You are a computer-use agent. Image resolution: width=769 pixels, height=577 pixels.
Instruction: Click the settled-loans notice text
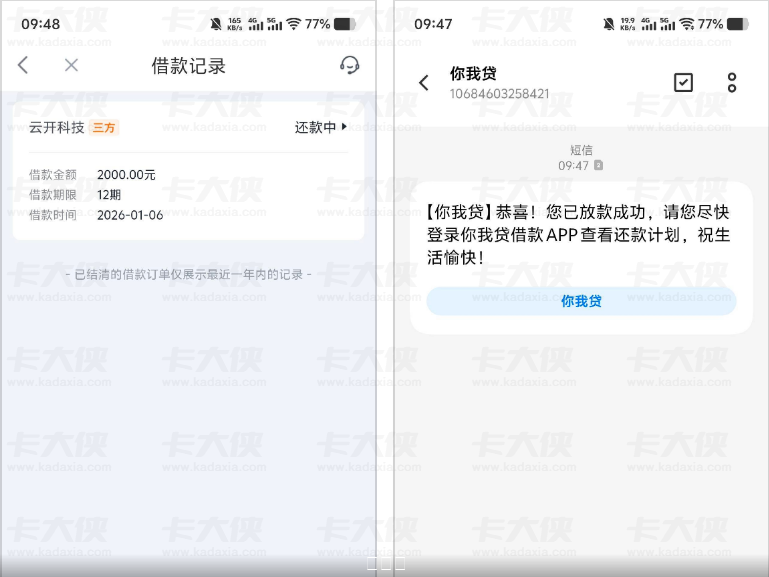188,274
